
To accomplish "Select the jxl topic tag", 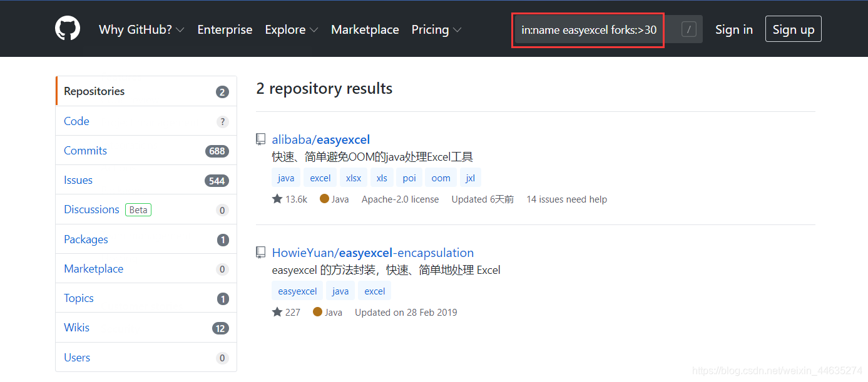I will coord(471,178).
